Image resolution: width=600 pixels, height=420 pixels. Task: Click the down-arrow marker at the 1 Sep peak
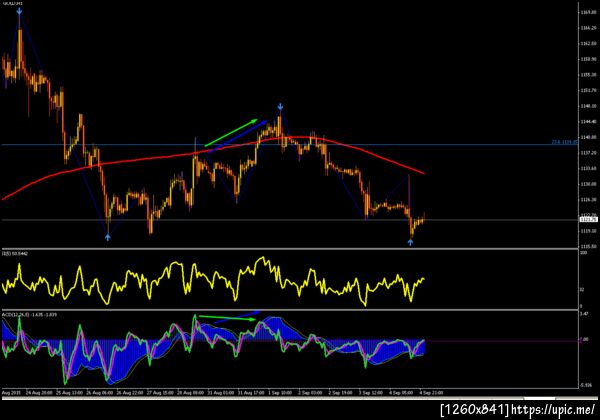(280, 106)
